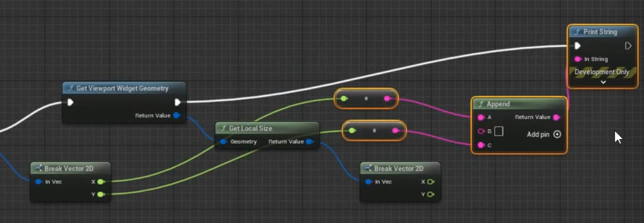This screenshot has height=223, width=644.
Task: Click In Vec pin of left Break Vector 2D
Action: pyautogui.click(x=39, y=182)
